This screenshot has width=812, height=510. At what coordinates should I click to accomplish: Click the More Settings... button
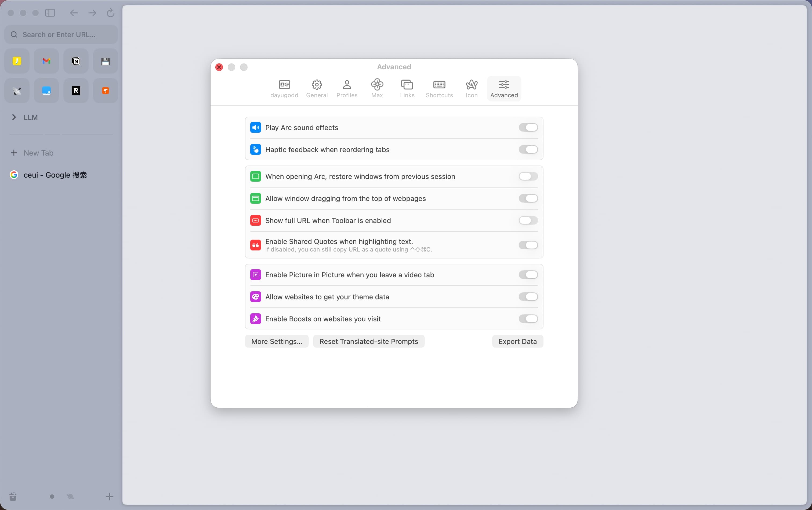click(x=276, y=341)
